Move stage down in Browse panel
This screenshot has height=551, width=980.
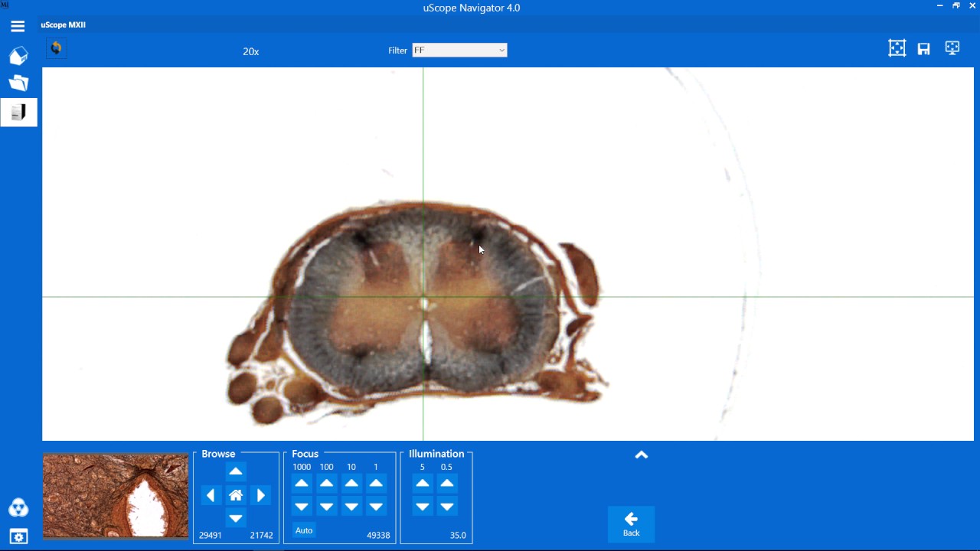236,518
